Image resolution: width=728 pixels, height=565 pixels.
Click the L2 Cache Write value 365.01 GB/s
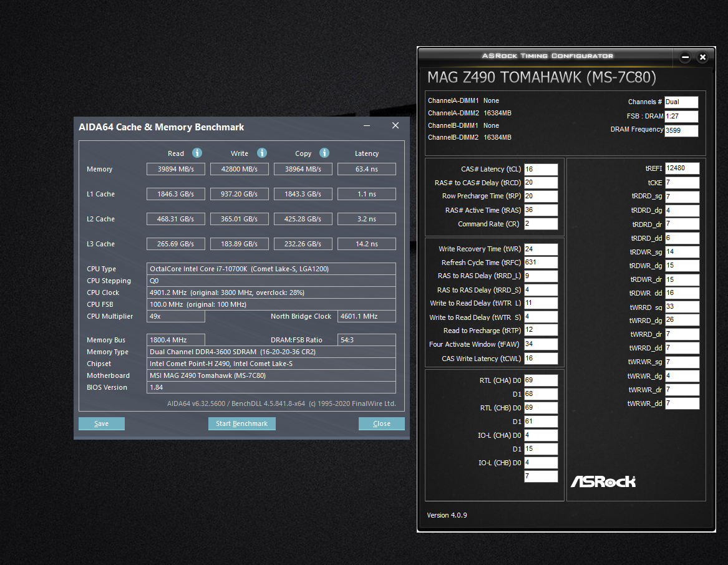239,219
